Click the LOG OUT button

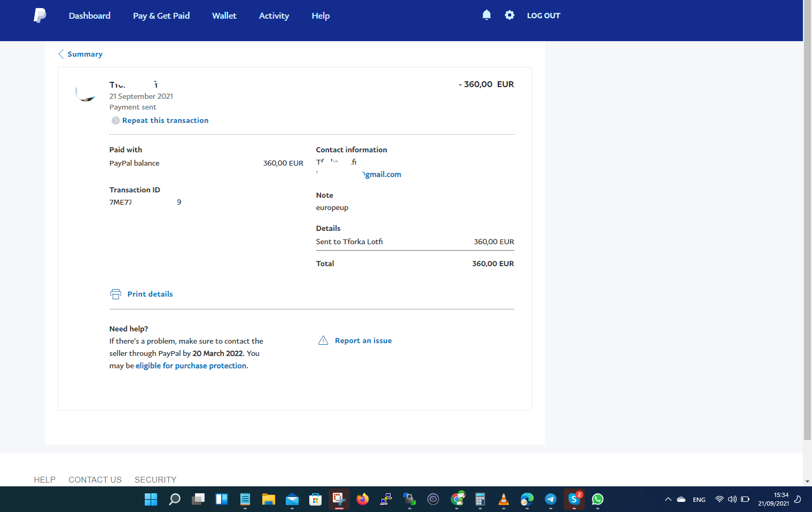(544, 15)
